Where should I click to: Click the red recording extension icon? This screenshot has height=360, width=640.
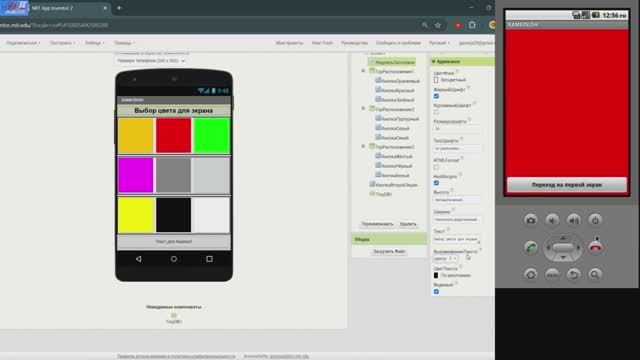pos(458,25)
